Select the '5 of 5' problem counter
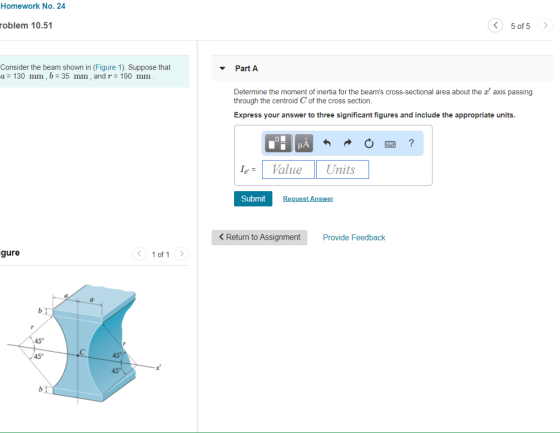The width and height of the screenshot is (560, 433). pos(520,26)
